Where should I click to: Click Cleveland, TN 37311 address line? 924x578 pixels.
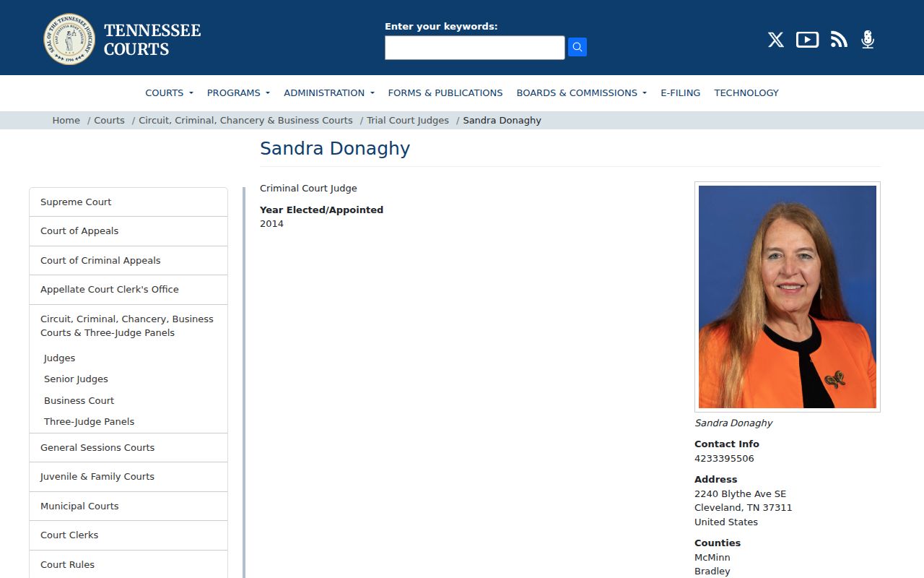click(744, 508)
